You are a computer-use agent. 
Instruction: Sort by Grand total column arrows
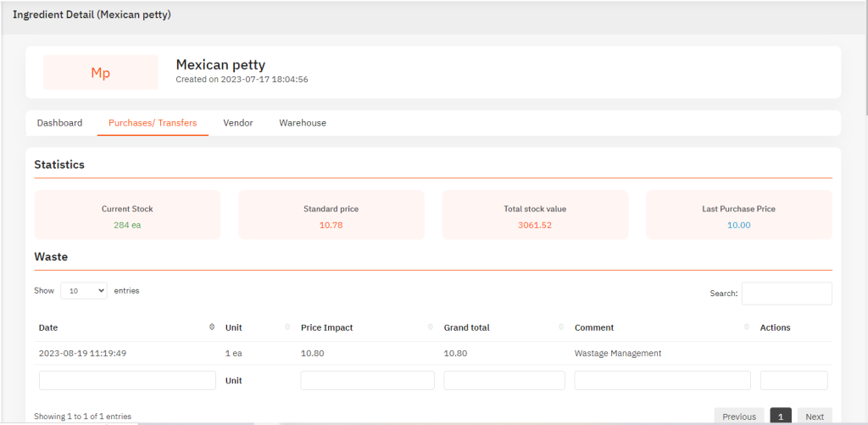pos(561,327)
